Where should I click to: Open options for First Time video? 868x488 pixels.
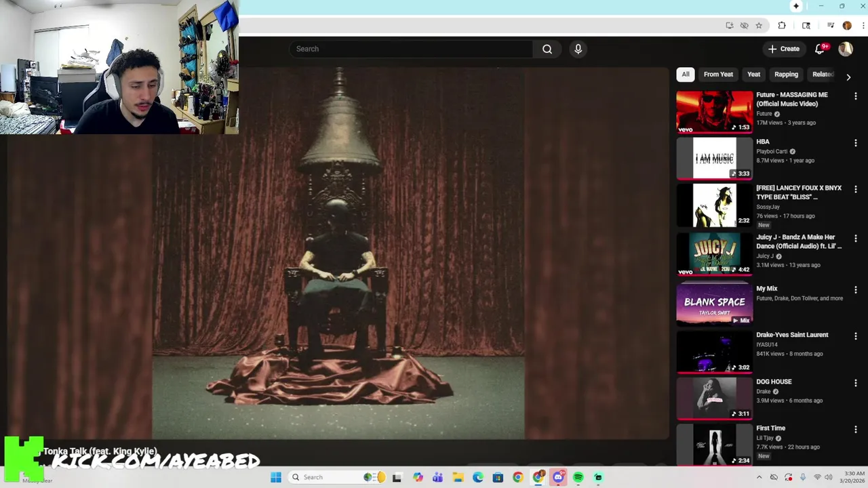(x=856, y=430)
